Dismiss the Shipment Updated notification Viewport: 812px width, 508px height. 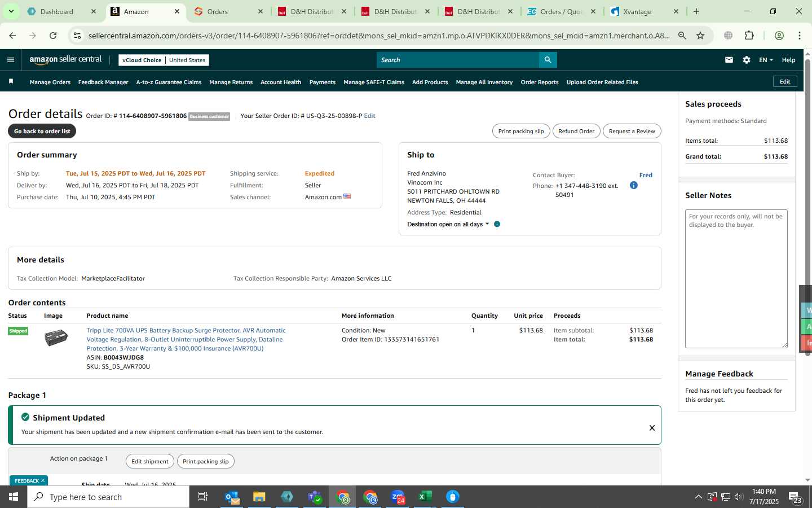pyautogui.click(x=652, y=428)
